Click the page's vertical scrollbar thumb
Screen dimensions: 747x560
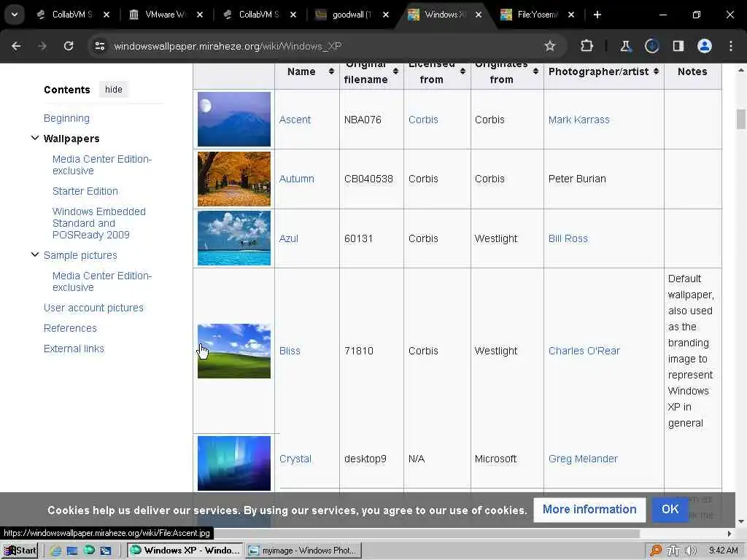coord(741,119)
